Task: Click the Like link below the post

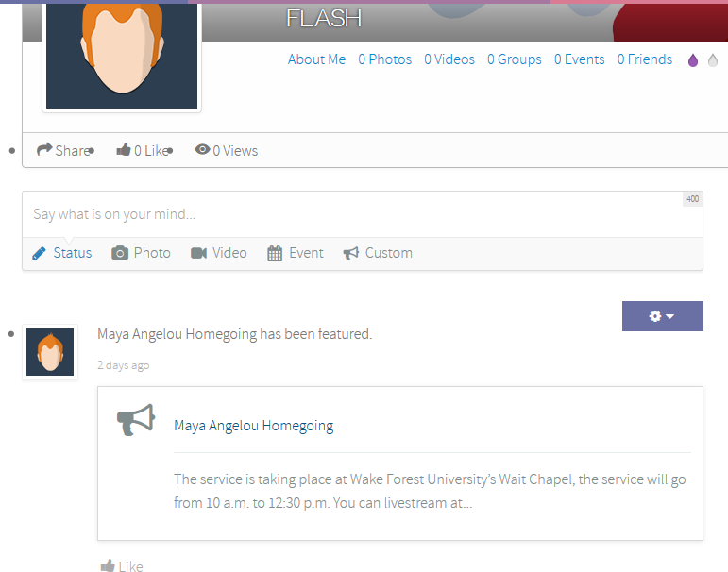Action: [131, 566]
